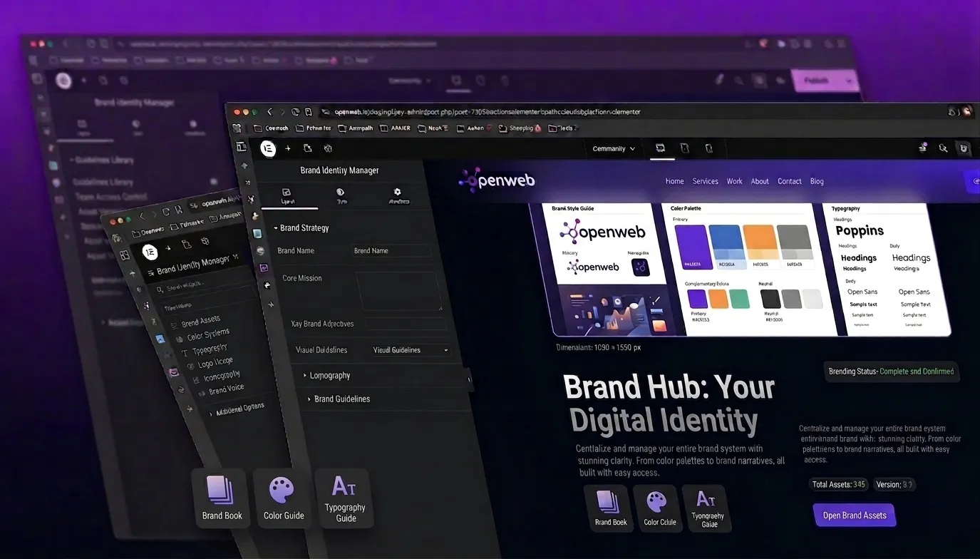Image resolution: width=980 pixels, height=559 pixels.
Task: Click the browser back arrow in the front window
Action: [x=269, y=112]
